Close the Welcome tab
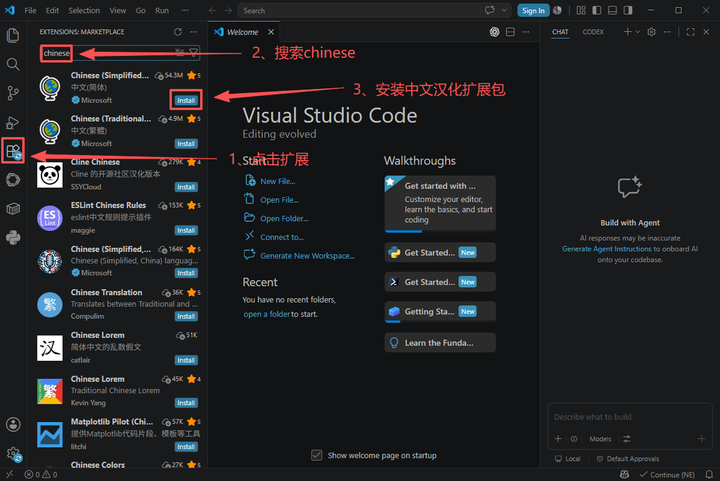The width and height of the screenshot is (720, 481). pos(271,32)
